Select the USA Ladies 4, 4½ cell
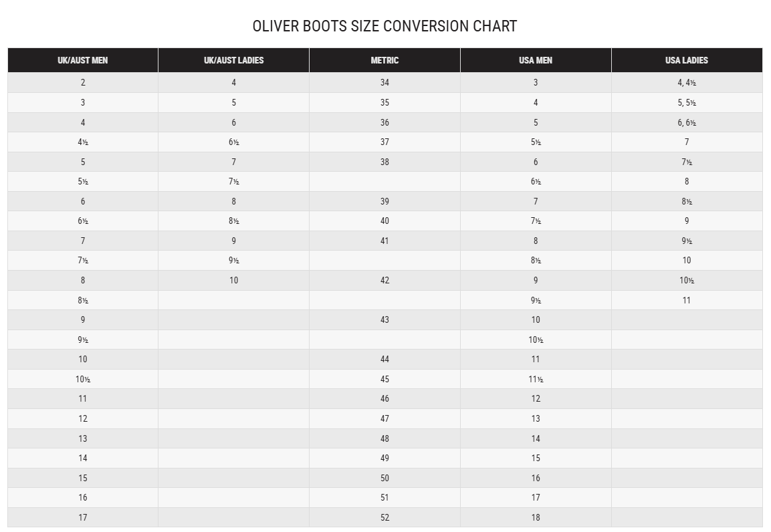The width and height of the screenshot is (771, 532). click(x=687, y=82)
